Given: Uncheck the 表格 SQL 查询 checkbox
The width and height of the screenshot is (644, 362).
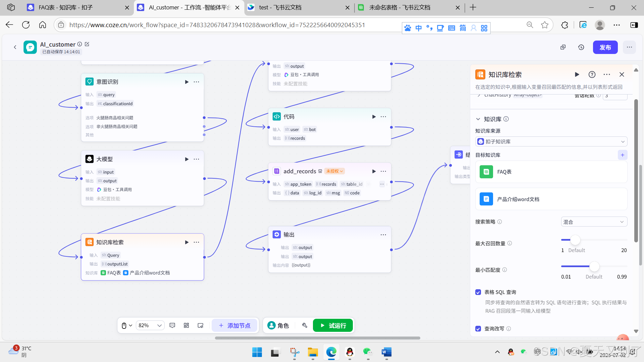Looking at the screenshot, I should [478, 292].
